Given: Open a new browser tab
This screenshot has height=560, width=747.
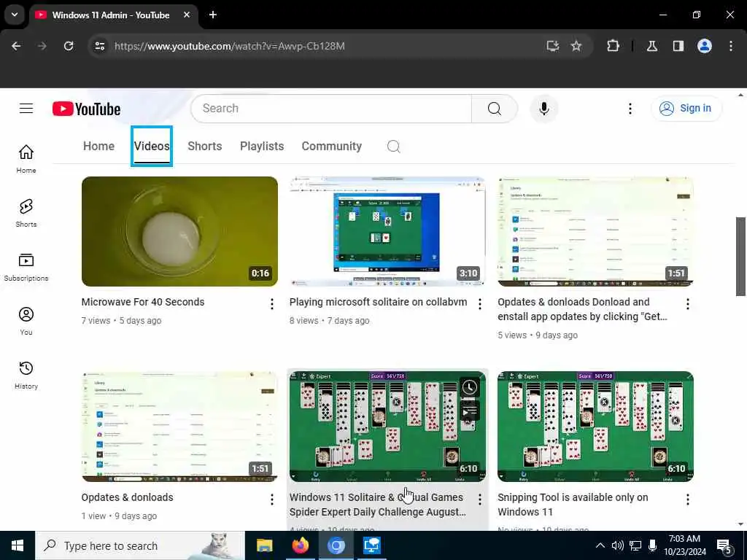Looking at the screenshot, I should point(213,15).
